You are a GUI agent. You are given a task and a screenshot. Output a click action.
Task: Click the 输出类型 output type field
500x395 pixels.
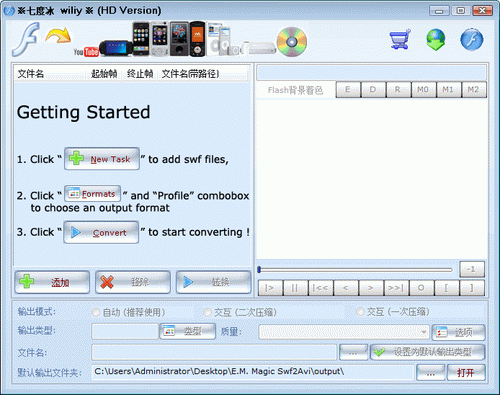click(x=125, y=332)
